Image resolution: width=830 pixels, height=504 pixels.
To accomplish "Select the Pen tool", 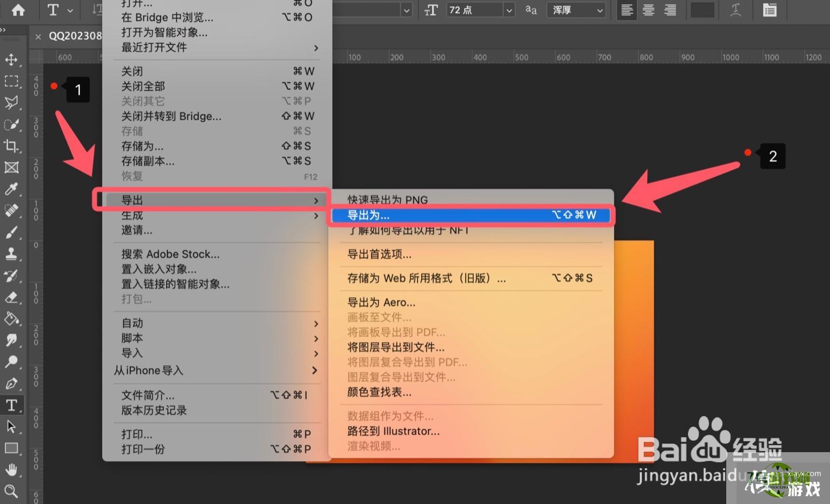I will (x=11, y=383).
